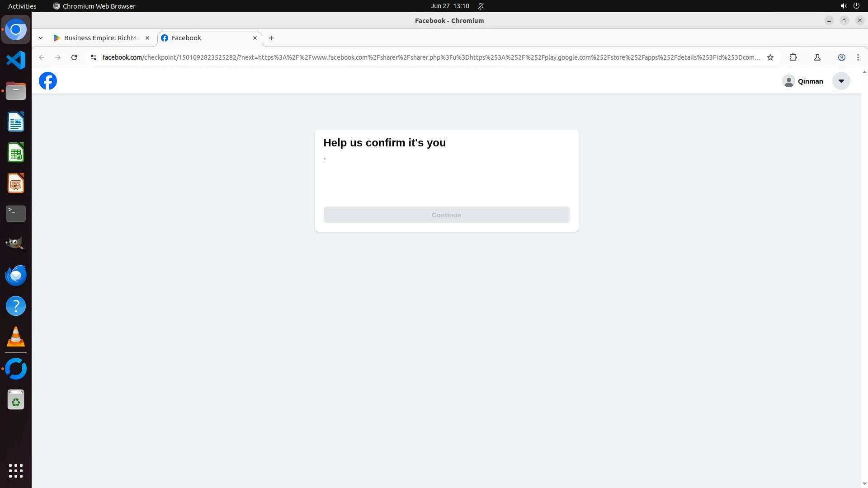
Task: Open Activities overview
Action: tap(22, 6)
